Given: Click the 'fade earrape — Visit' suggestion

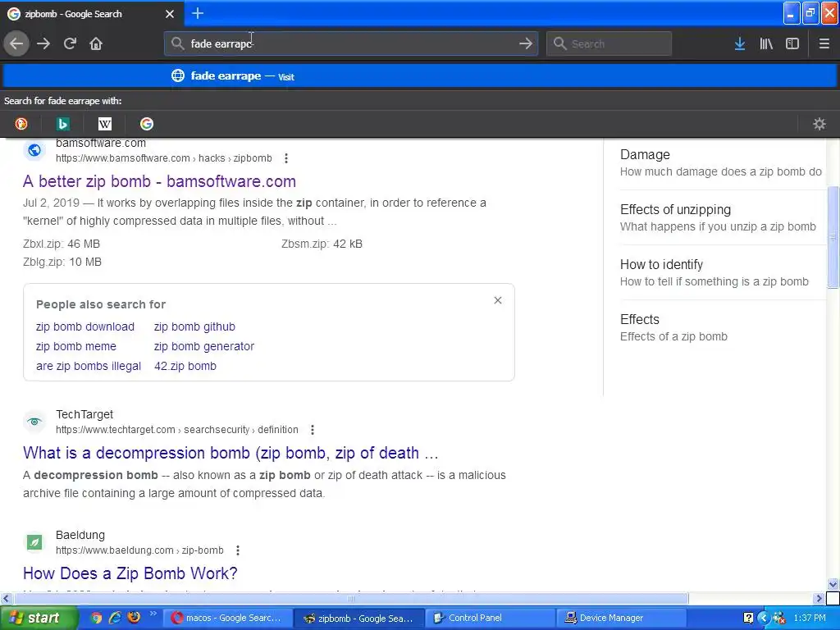Looking at the screenshot, I should coord(420,76).
